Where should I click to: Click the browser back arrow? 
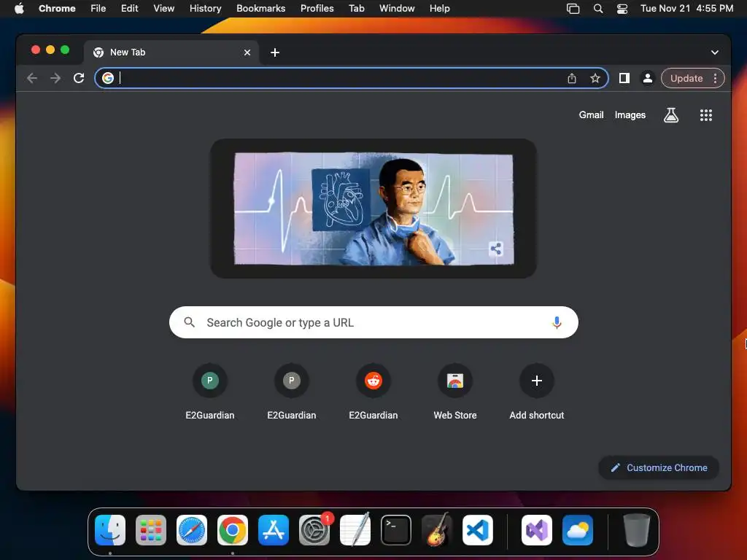[x=32, y=78]
